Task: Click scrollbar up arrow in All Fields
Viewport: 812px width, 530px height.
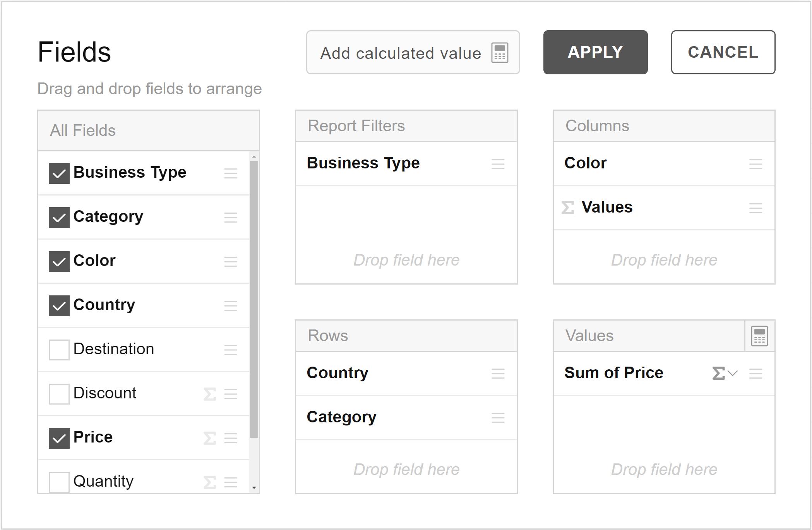Action: pos(254,156)
